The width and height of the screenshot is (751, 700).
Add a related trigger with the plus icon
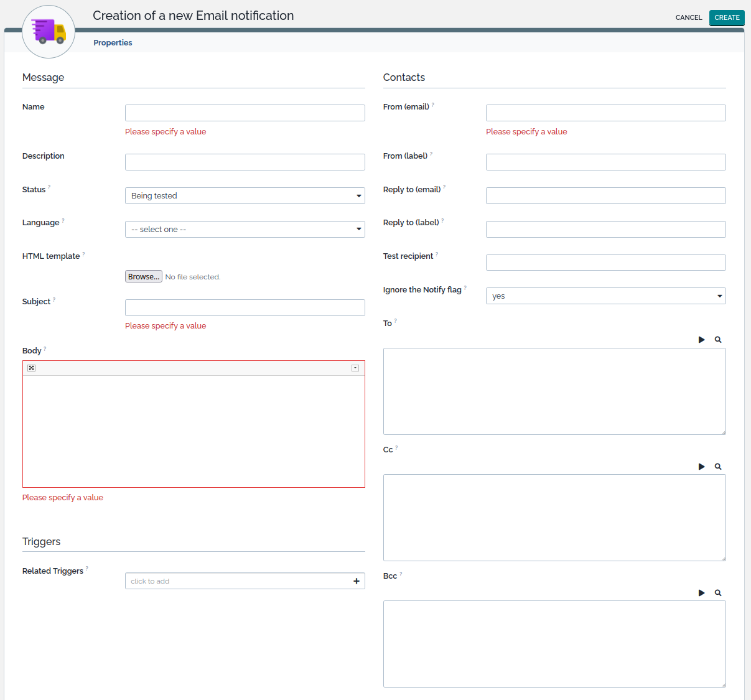click(x=357, y=581)
